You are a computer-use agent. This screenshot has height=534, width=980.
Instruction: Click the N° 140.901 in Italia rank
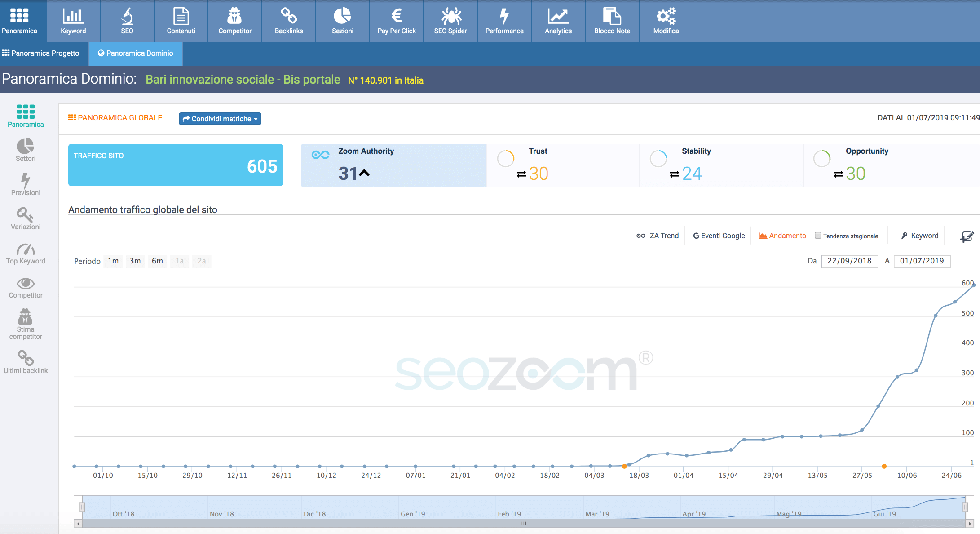point(386,80)
